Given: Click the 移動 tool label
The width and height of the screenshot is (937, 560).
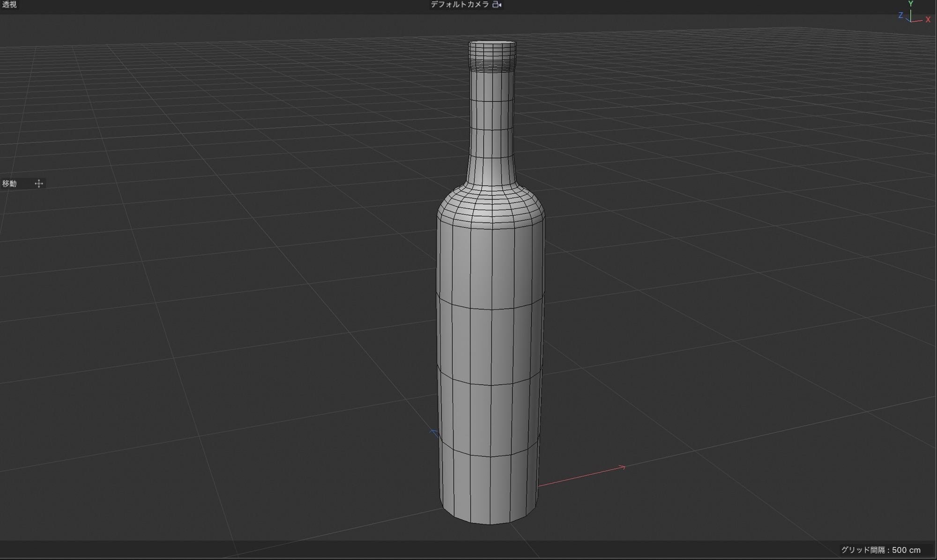Looking at the screenshot, I should (x=9, y=184).
